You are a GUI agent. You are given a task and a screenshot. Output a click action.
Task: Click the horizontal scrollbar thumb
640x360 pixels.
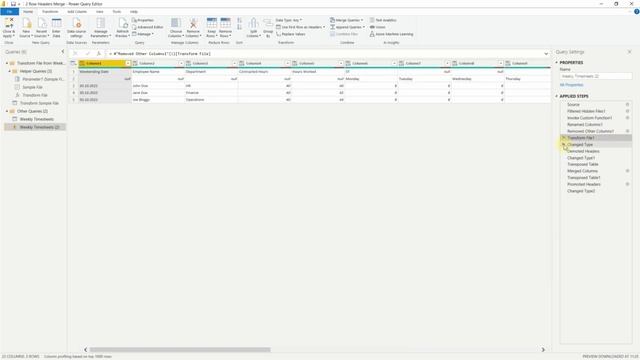click(x=180, y=350)
